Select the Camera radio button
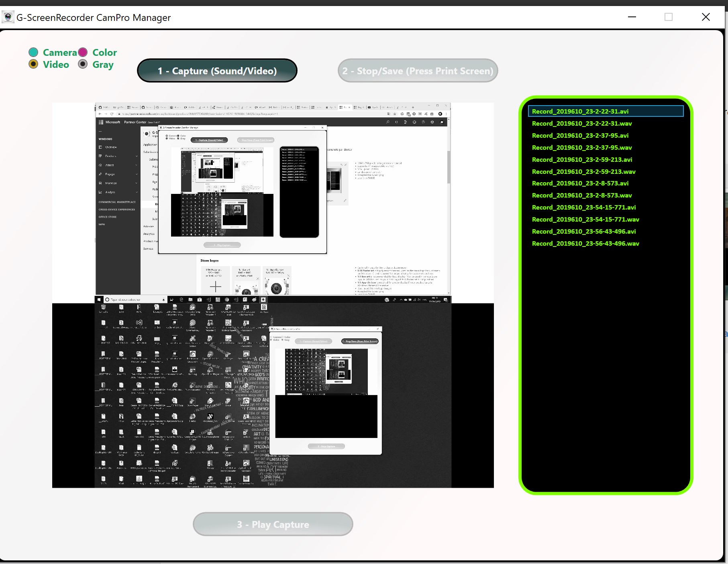This screenshot has width=728, height=564. pos(33,52)
